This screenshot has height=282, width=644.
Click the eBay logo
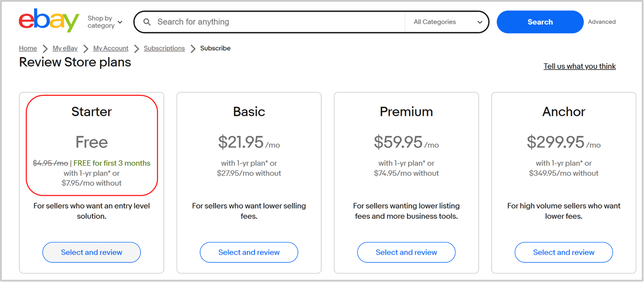pos(49,21)
